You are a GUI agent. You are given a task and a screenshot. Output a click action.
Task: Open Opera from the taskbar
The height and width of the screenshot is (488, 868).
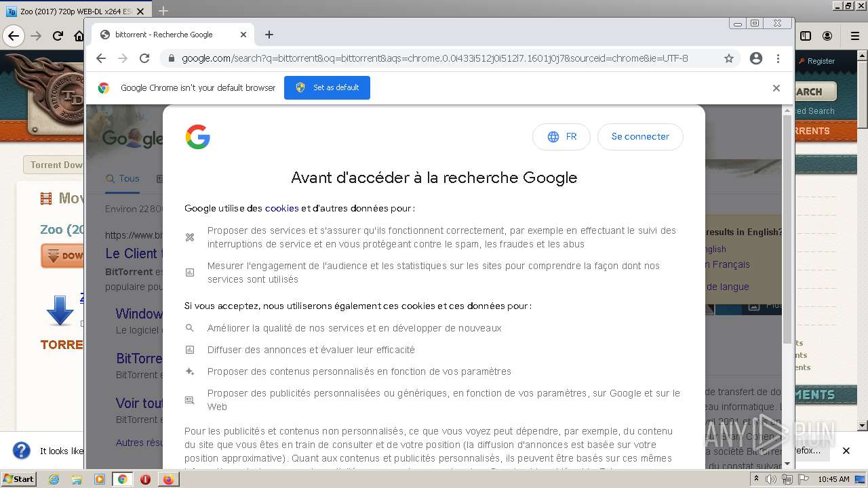[145, 479]
